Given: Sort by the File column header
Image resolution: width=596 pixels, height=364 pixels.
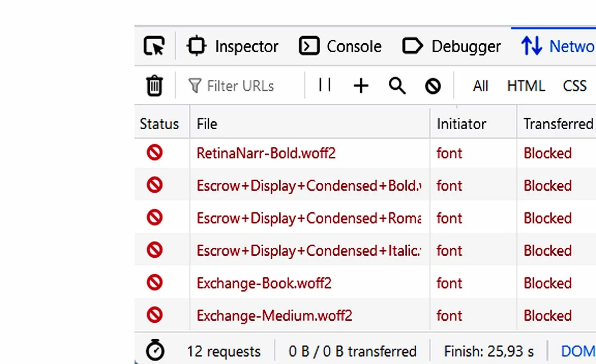Looking at the screenshot, I should coord(310,124).
